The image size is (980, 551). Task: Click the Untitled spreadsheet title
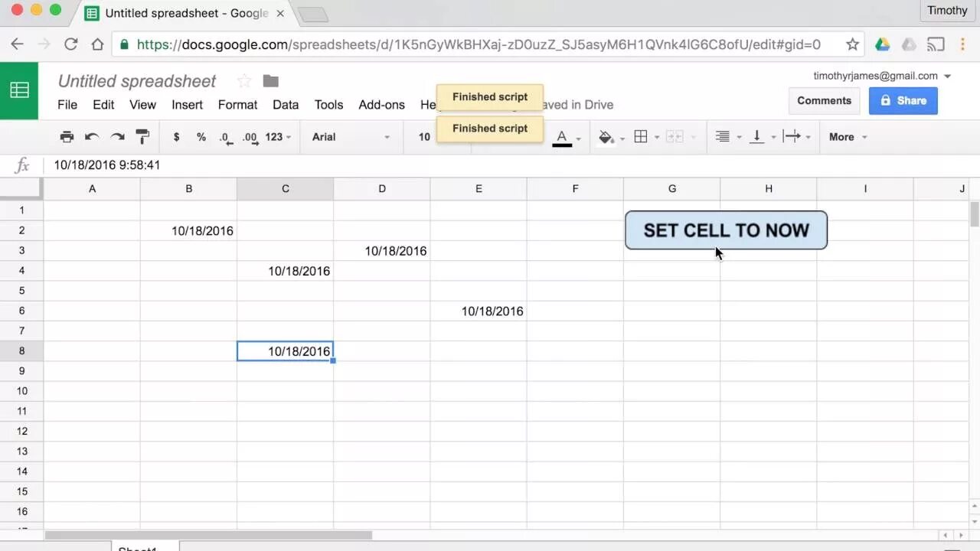pyautogui.click(x=137, y=81)
